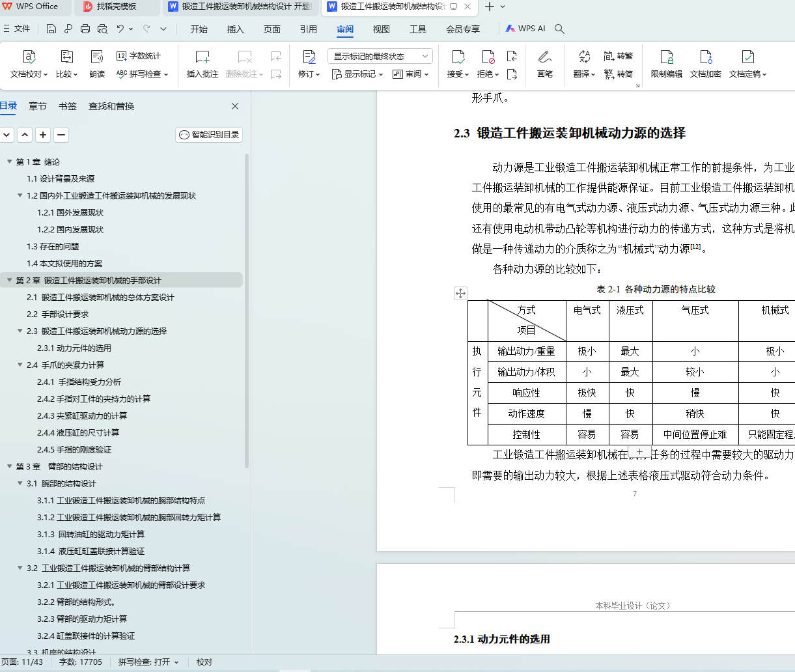The width and height of the screenshot is (795, 672).
Task: Convert simplified to traditional with 转繁
Action: 619,56
